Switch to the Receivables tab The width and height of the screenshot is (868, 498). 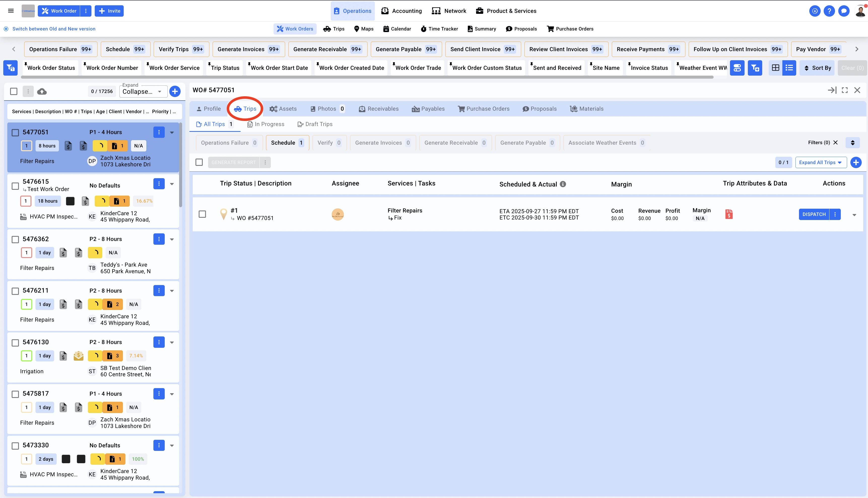[x=379, y=109]
